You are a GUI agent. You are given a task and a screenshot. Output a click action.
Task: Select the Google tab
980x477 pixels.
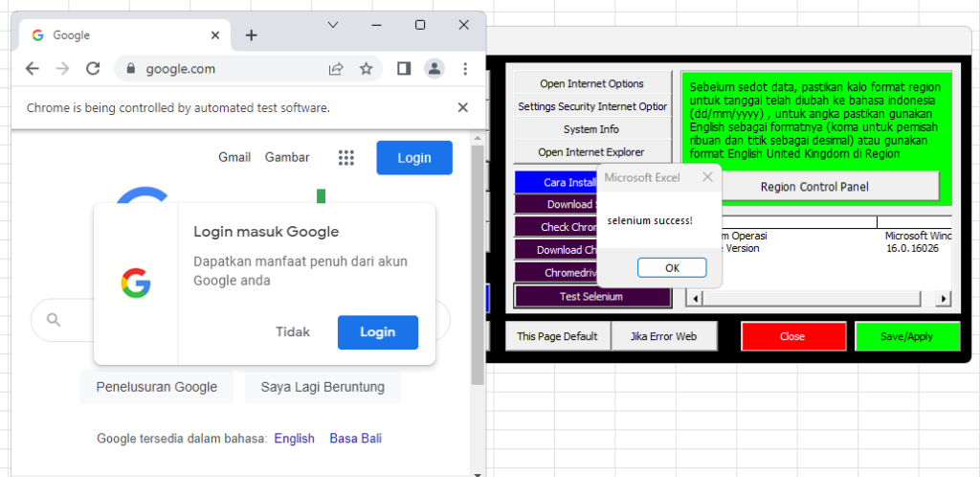click(125, 35)
